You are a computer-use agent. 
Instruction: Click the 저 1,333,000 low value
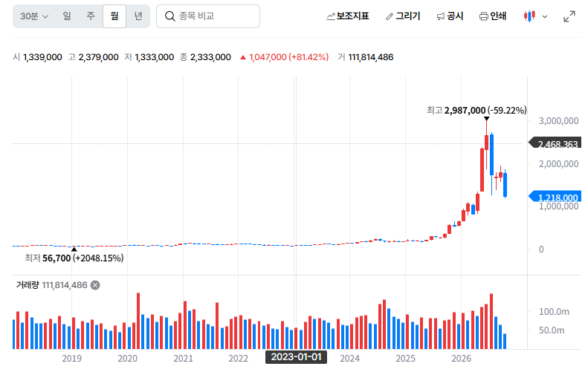(x=149, y=57)
